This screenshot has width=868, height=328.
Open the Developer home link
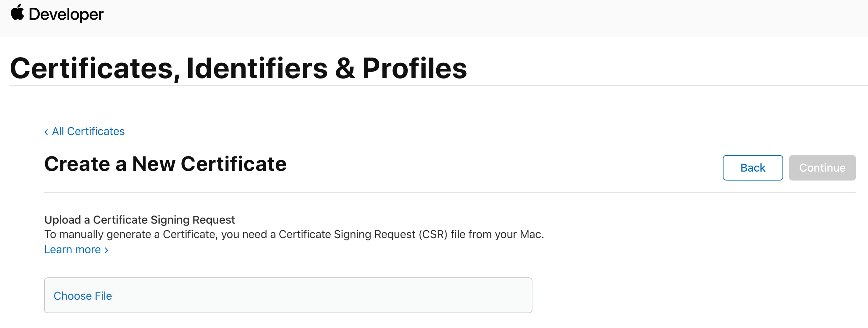point(66,14)
